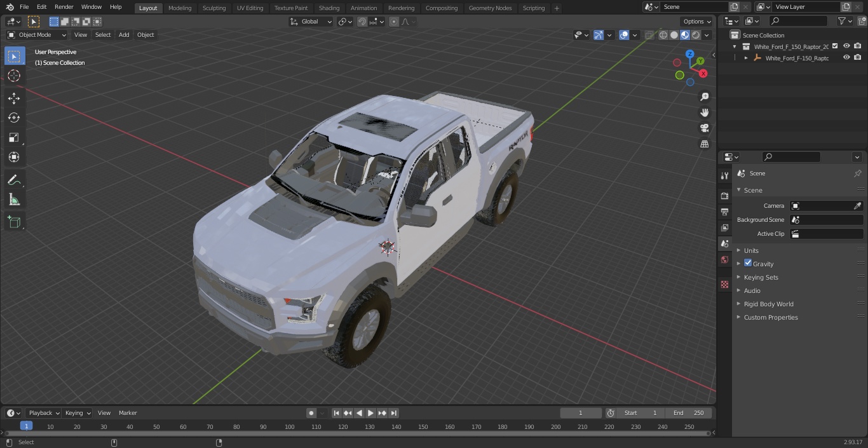Switch to the UV Editing workspace tab

coord(250,8)
